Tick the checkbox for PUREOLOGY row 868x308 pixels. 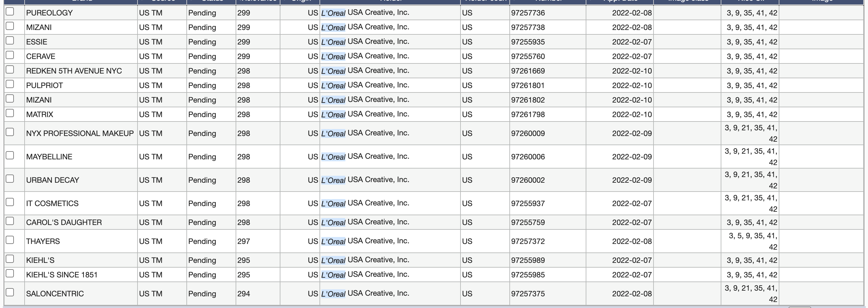[10, 11]
